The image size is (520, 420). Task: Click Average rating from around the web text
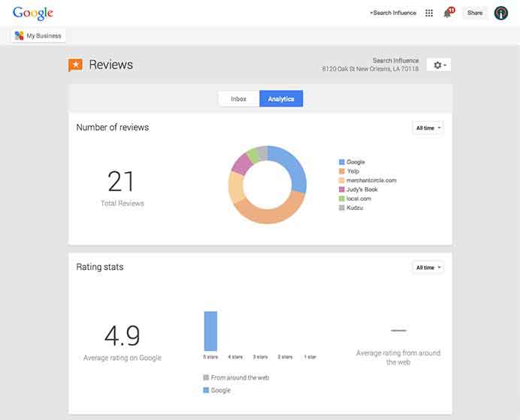(398, 358)
